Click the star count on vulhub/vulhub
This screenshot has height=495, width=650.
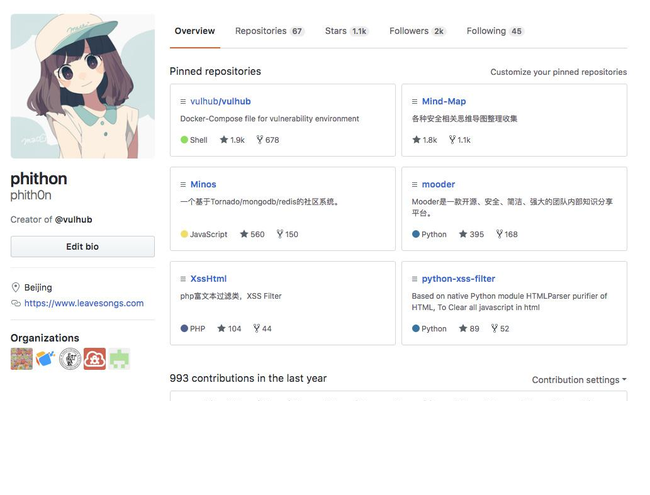pyautogui.click(x=232, y=140)
